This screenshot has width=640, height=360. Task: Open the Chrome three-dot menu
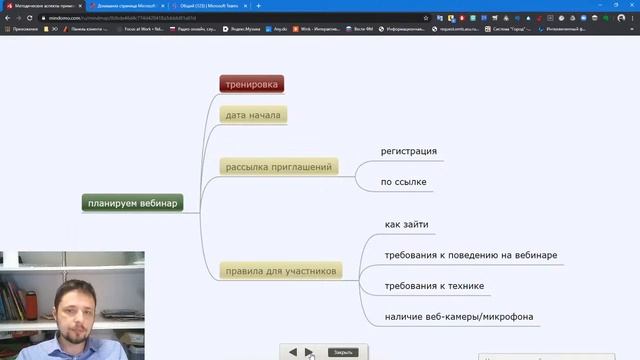pos(633,18)
